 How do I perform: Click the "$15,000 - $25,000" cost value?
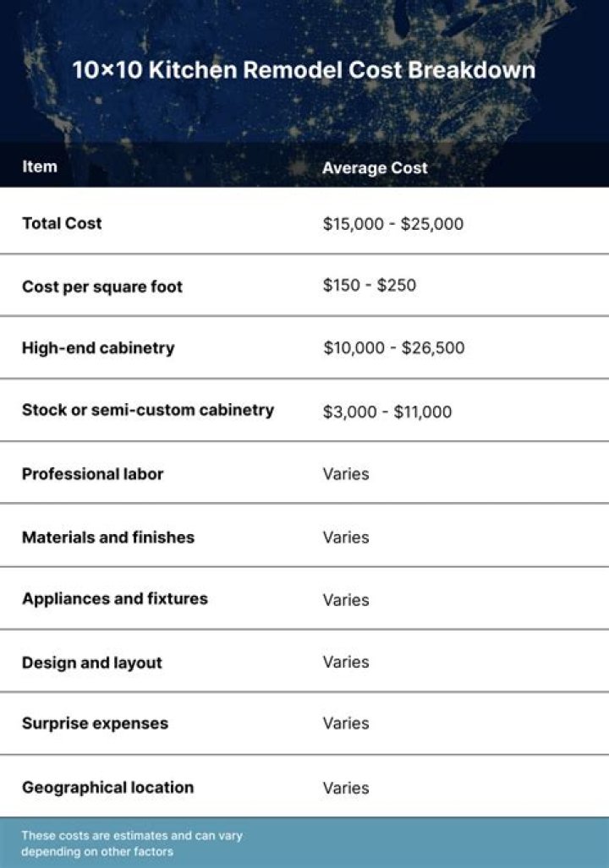[393, 224]
